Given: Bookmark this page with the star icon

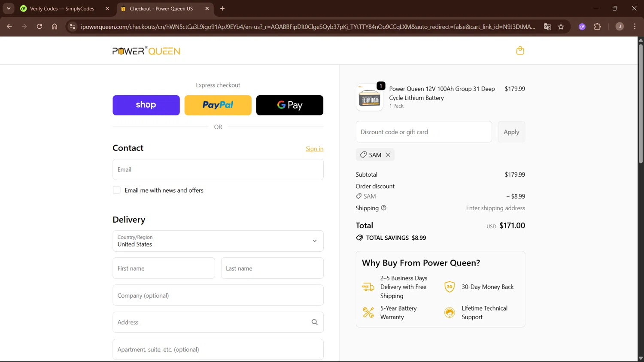Looking at the screenshot, I should (x=561, y=27).
